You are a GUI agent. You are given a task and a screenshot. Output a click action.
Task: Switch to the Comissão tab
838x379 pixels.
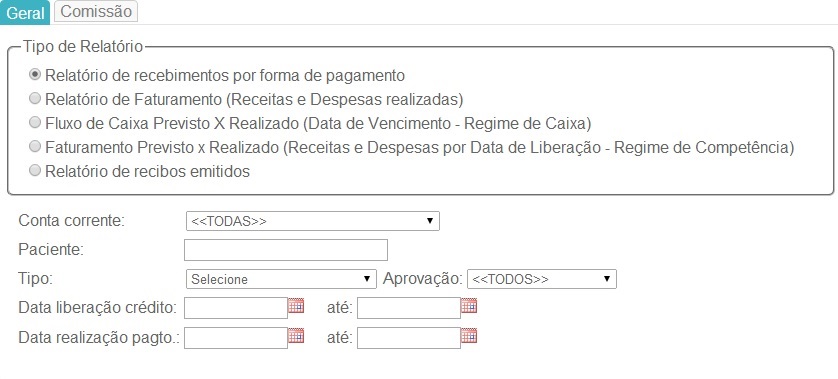point(96,12)
